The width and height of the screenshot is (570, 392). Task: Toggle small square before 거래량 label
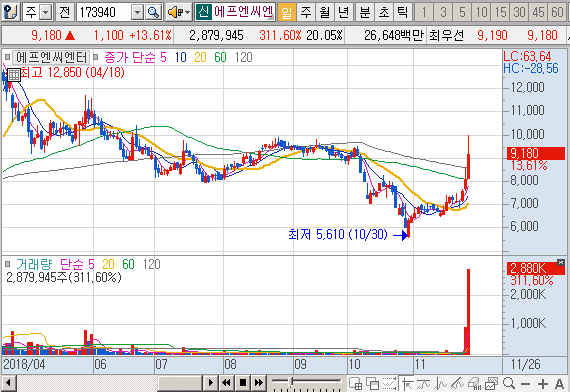7,264
